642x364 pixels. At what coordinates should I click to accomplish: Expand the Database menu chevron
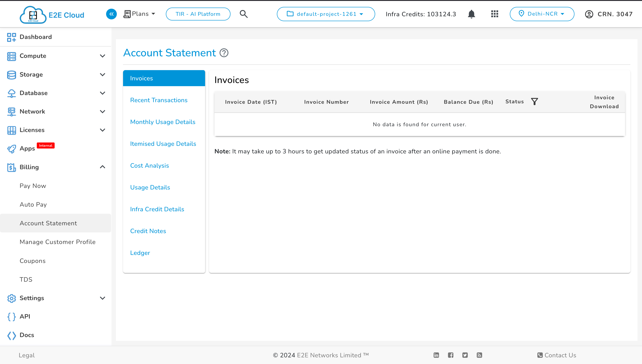(x=102, y=93)
